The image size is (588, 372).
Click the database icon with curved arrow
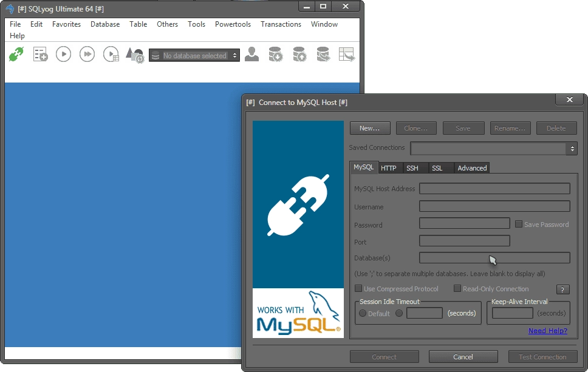coord(323,55)
